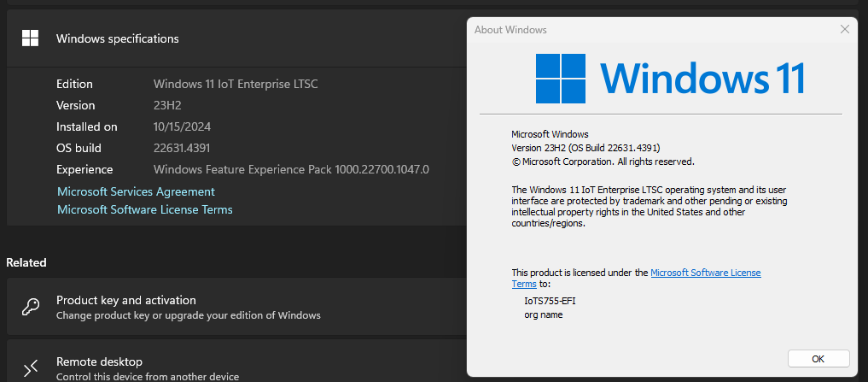The height and width of the screenshot is (382, 868).
Task: Click OK in the About Windows dialog
Action: point(818,359)
